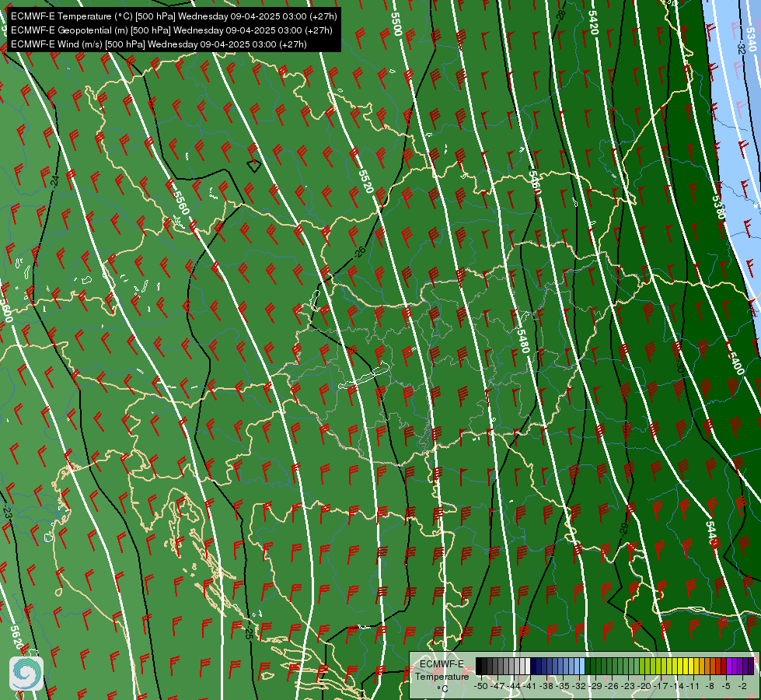Select the ECMWF-E Geopotential 500 hPa title line
761x700 pixels.
click(x=171, y=30)
